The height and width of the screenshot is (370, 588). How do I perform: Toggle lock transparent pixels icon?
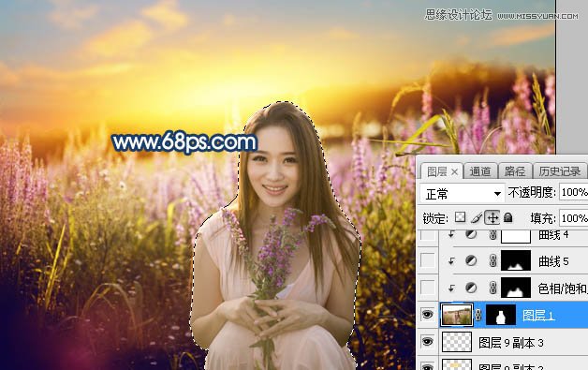coord(460,217)
